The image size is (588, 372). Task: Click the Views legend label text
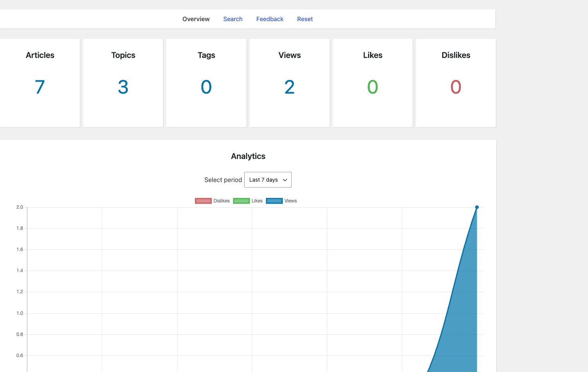tap(290, 201)
